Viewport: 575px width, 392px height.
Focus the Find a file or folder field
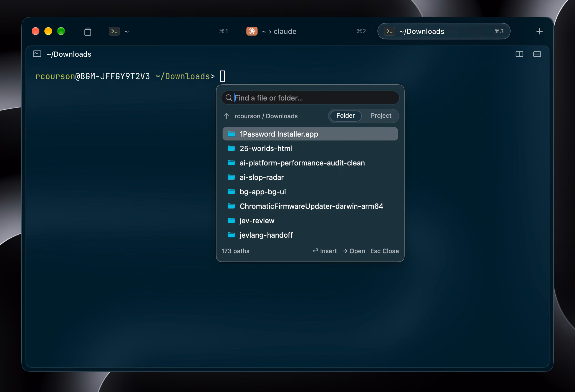(310, 98)
